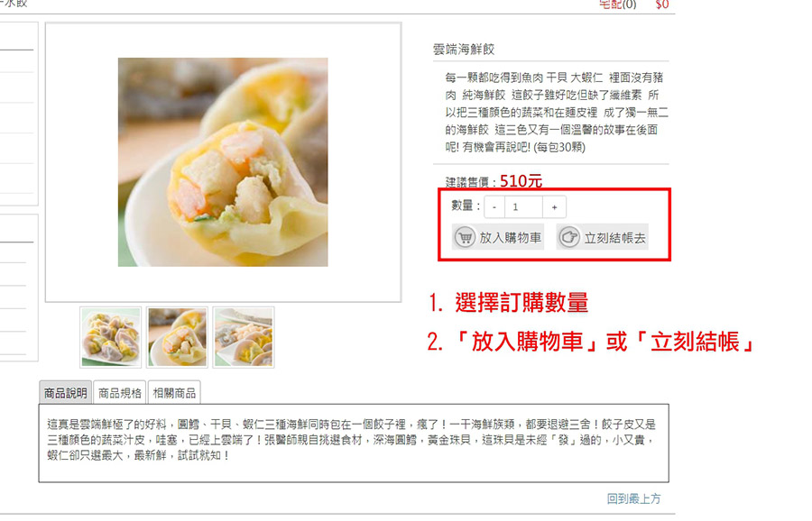Open the 宅配(0) cart link

coord(617,5)
